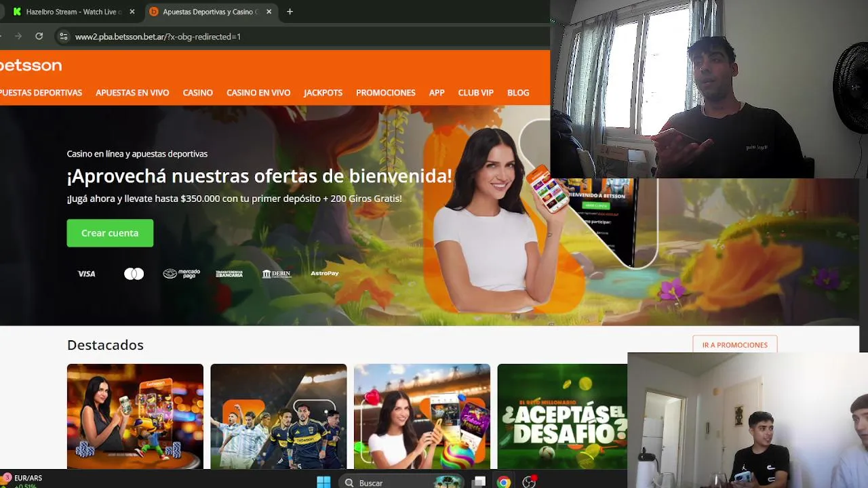This screenshot has width=868, height=488.
Task: Open the Aceptás el Desafío promotion card
Action: [563, 416]
